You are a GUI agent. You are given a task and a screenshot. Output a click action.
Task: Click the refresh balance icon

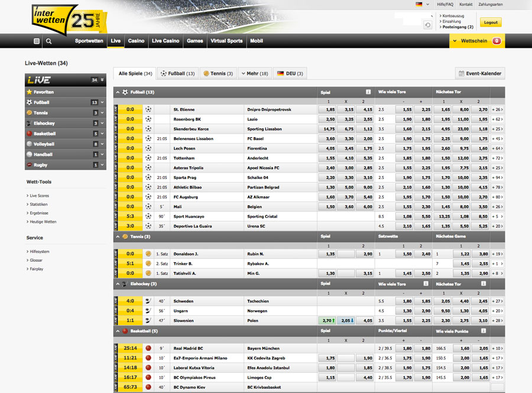click(427, 25)
